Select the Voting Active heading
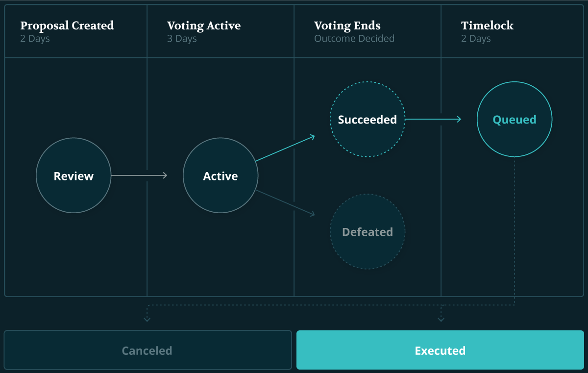The width and height of the screenshot is (588, 373). tap(204, 25)
